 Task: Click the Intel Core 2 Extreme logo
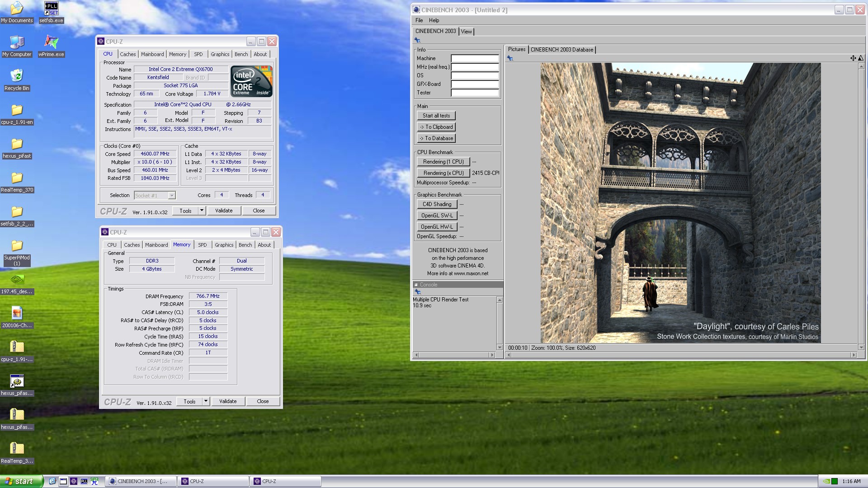coord(251,81)
